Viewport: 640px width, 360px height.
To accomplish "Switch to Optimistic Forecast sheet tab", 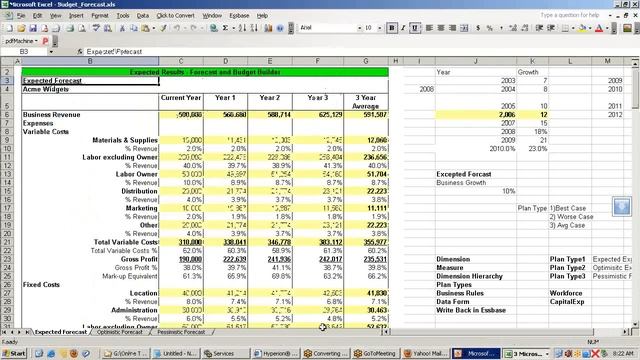I will pyautogui.click(x=120, y=332).
